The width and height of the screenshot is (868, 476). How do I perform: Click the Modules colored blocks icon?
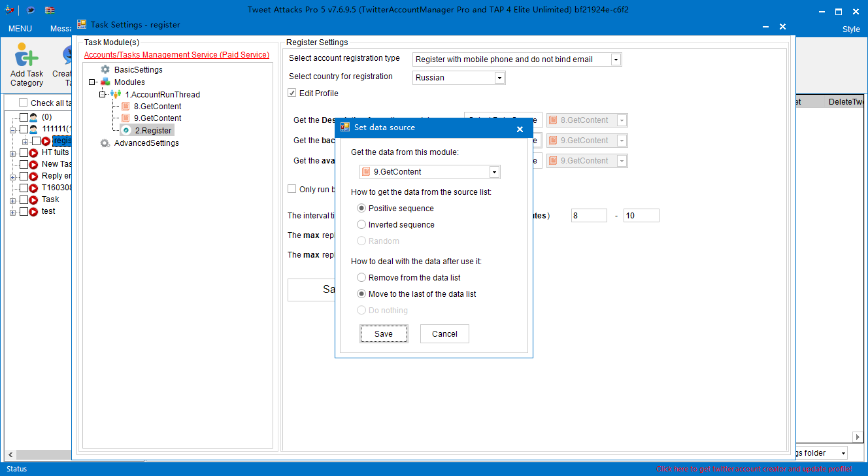(x=105, y=82)
